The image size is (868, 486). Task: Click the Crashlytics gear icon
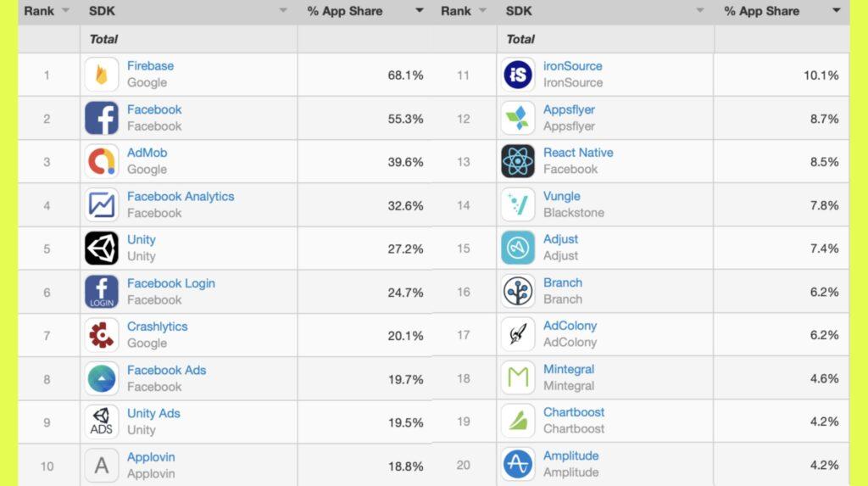(102, 335)
